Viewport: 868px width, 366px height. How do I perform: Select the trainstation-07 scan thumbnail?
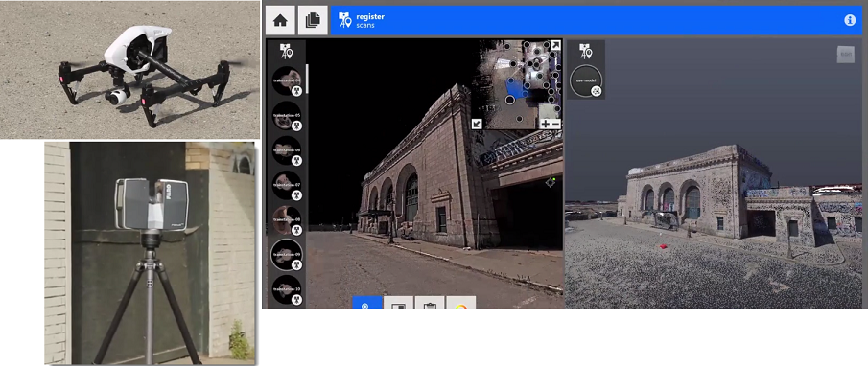point(287,185)
